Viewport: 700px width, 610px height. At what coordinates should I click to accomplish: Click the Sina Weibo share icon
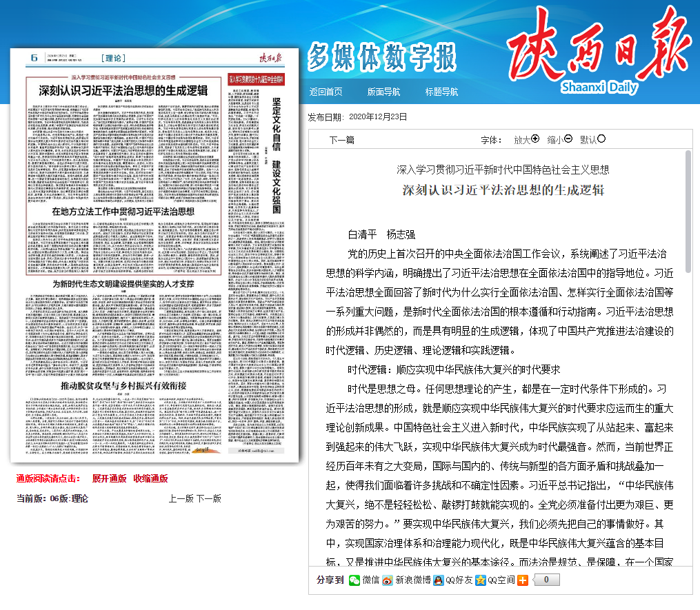click(388, 580)
